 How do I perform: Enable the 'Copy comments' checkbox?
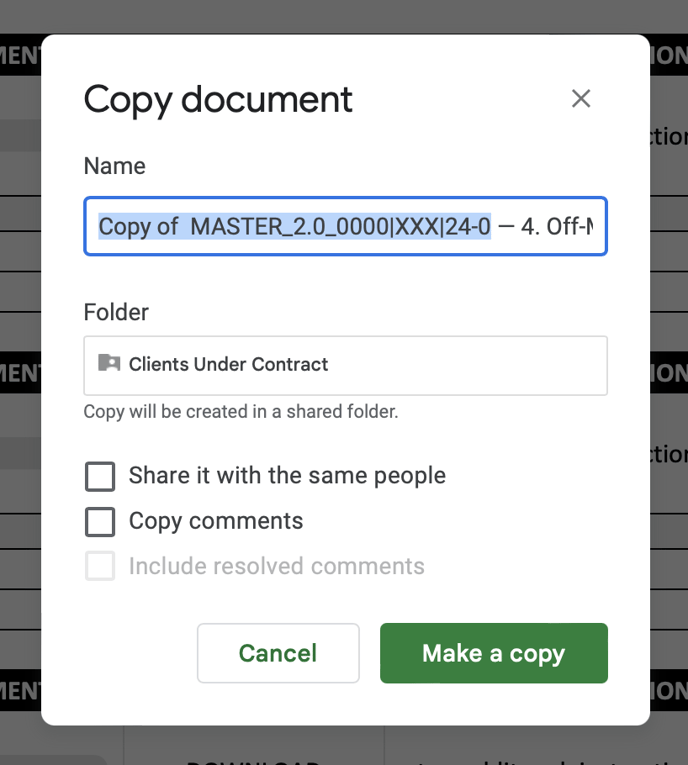click(100, 522)
